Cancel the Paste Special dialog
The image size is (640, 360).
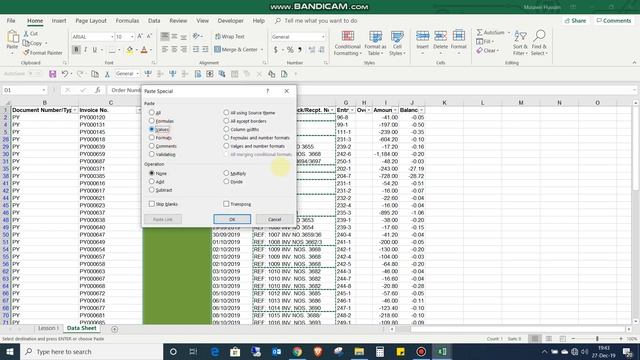tap(274, 219)
